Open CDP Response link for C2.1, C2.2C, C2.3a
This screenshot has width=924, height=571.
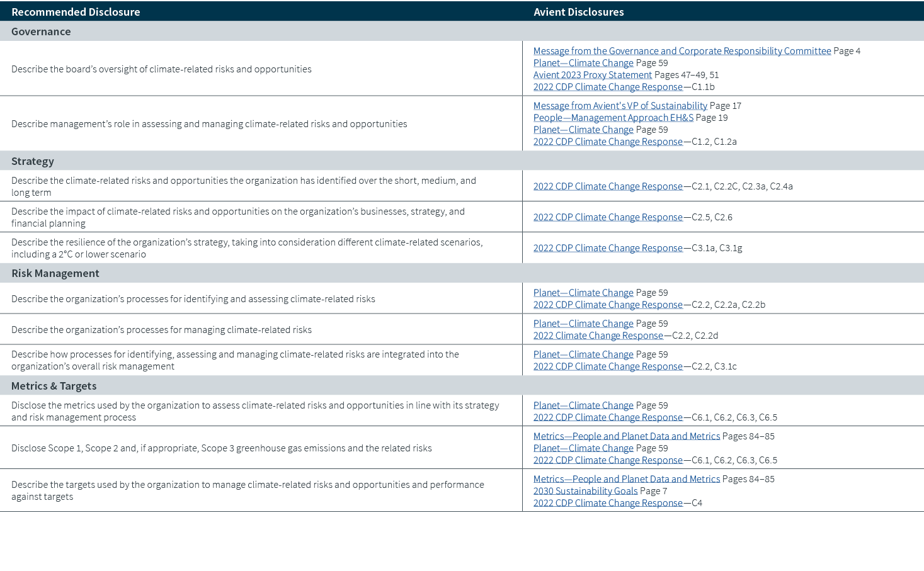[x=607, y=186]
